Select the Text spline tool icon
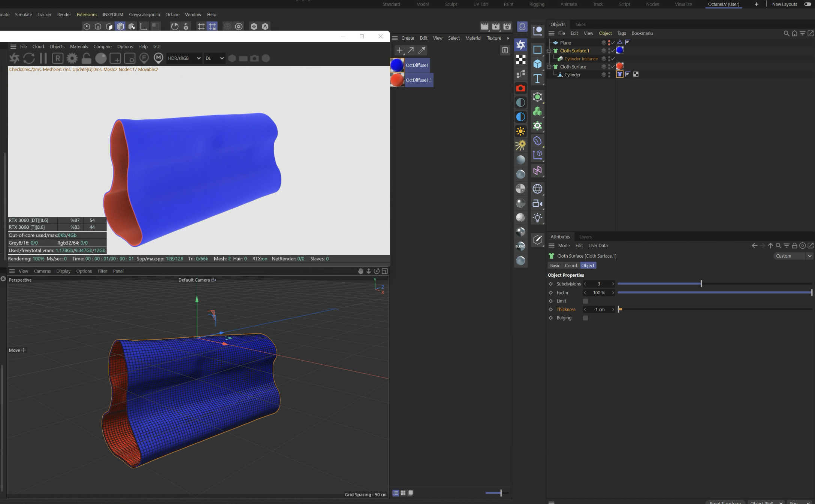The width and height of the screenshot is (815, 504). 537,79
